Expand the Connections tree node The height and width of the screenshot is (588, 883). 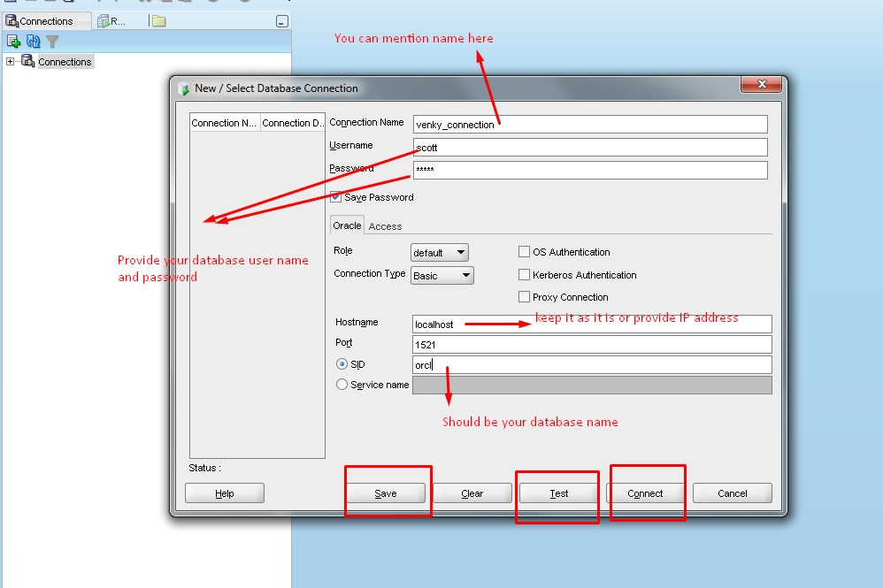pos(9,62)
